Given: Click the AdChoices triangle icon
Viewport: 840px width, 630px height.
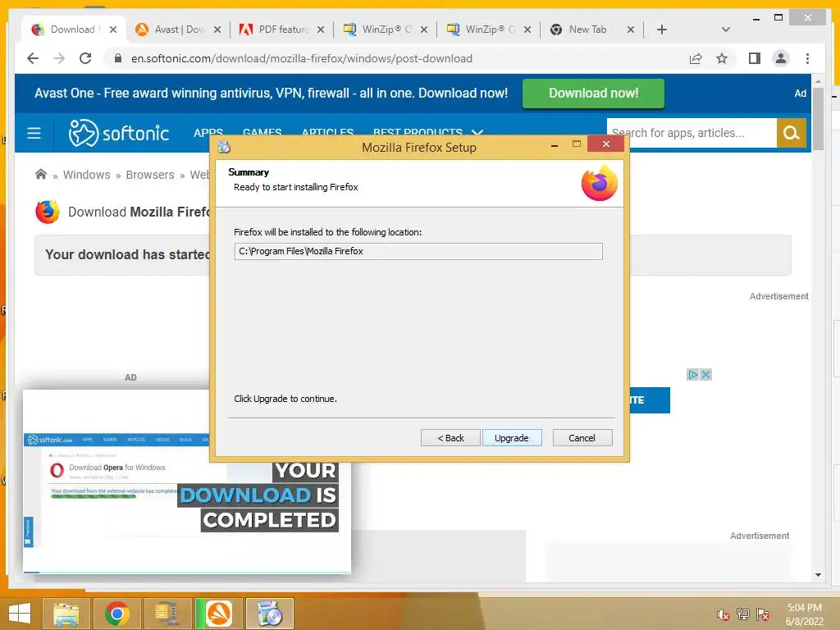Looking at the screenshot, I should [692, 374].
